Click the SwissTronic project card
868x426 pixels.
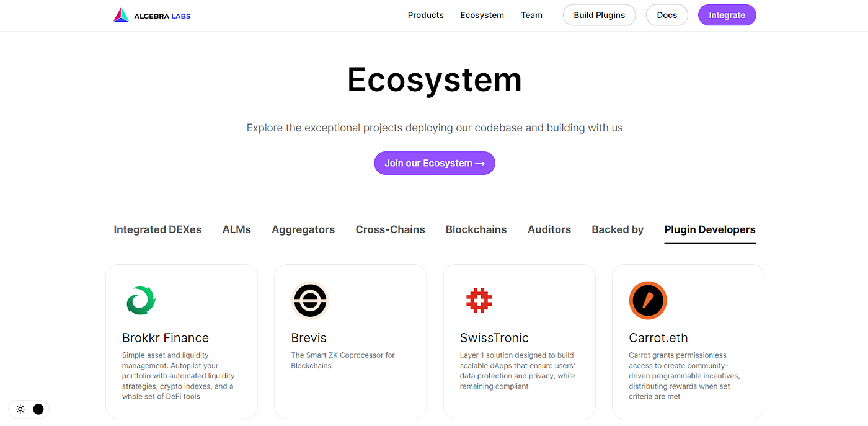pos(519,341)
